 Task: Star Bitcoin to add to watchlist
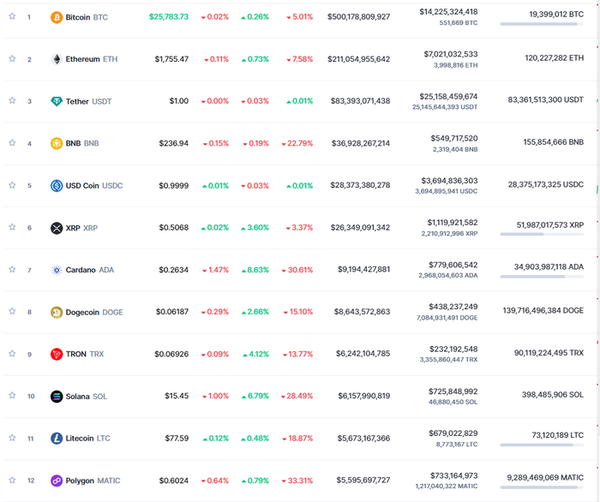pyautogui.click(x=12, y=17)
